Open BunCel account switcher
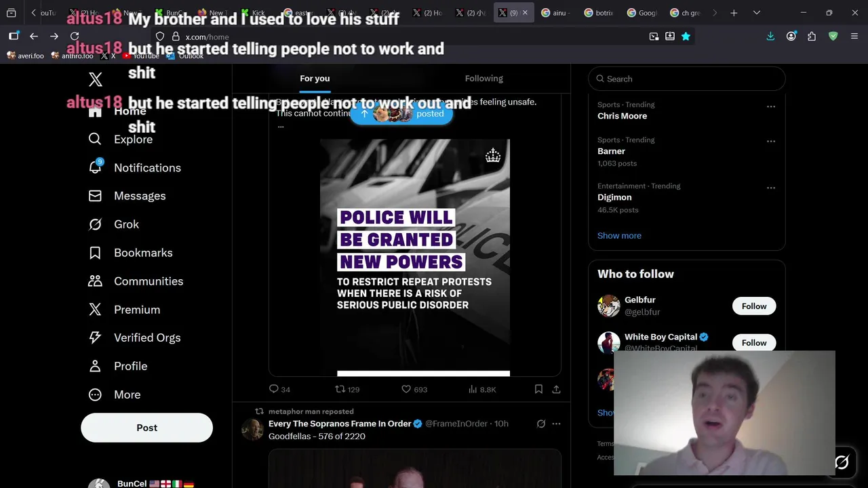Screen dimensions: 868x488 [x=146, y=483]
